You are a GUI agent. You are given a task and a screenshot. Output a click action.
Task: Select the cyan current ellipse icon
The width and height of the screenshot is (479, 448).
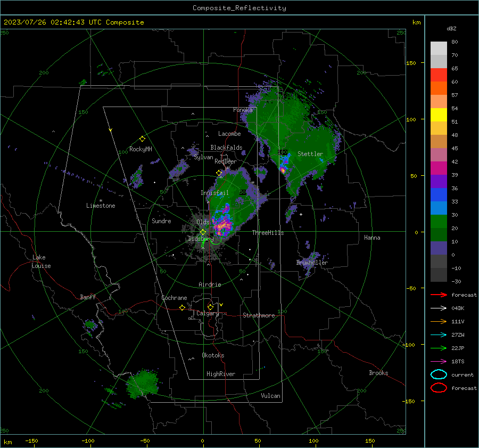pyautogui.click(x=439, y=374)
